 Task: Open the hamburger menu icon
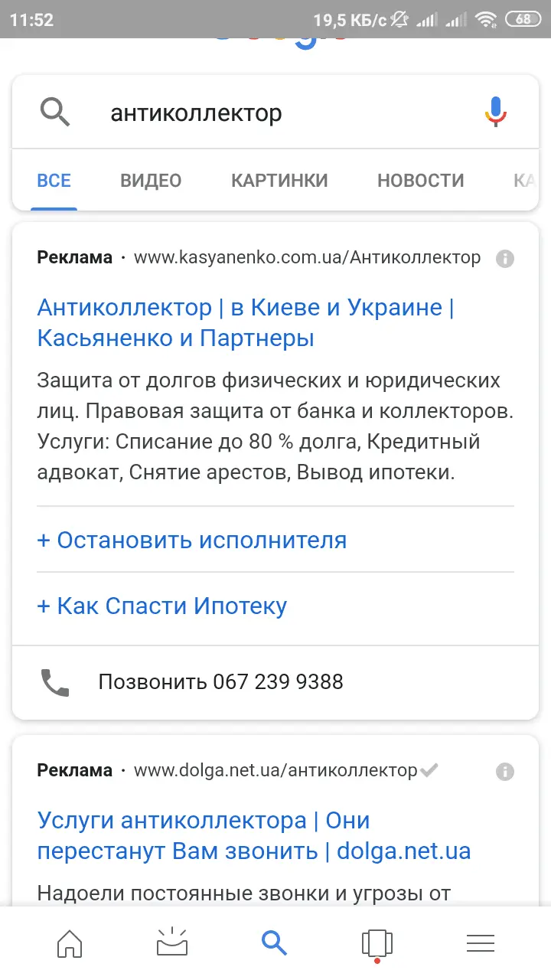[x=480, y=943]
